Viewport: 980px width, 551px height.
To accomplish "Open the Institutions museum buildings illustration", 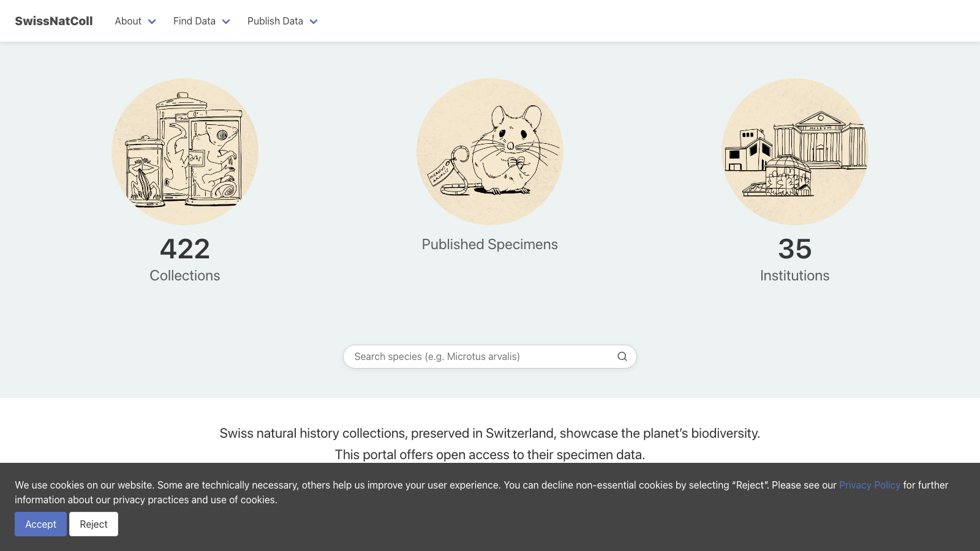I will 794,152.
